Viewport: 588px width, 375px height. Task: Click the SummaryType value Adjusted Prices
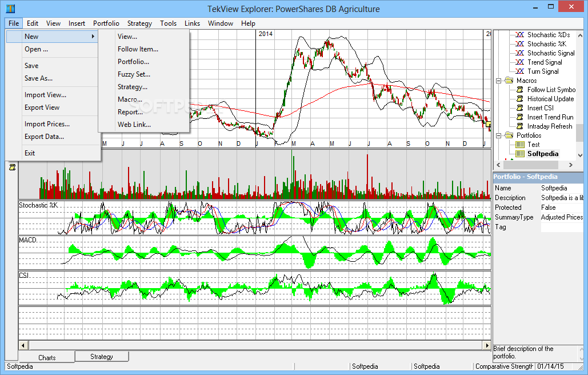pyautogui.click(x=562, y=217)
